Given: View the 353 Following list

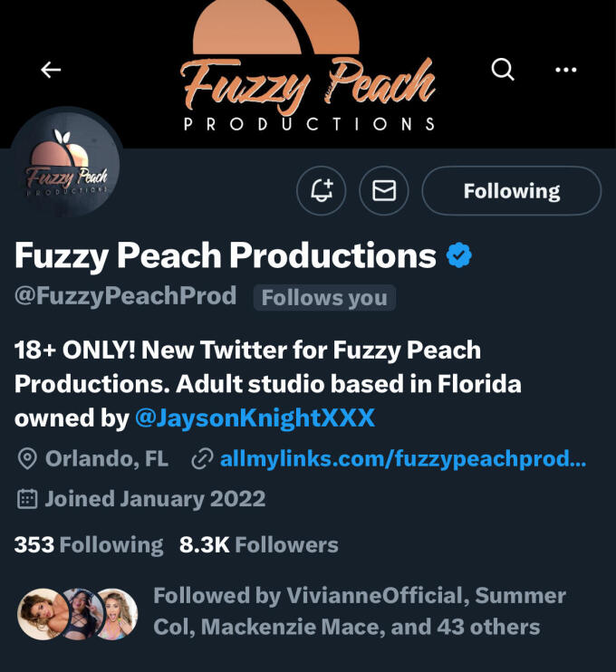Looking at the screenshot, I should (89, 544).
